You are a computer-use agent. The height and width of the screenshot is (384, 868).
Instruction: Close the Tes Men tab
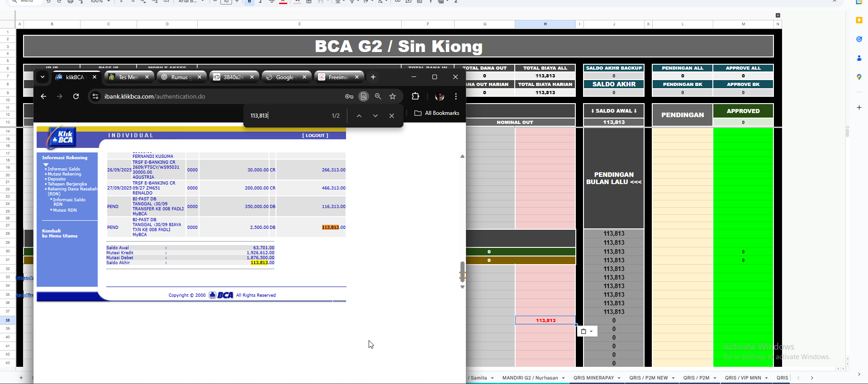[x=147, y=77]
